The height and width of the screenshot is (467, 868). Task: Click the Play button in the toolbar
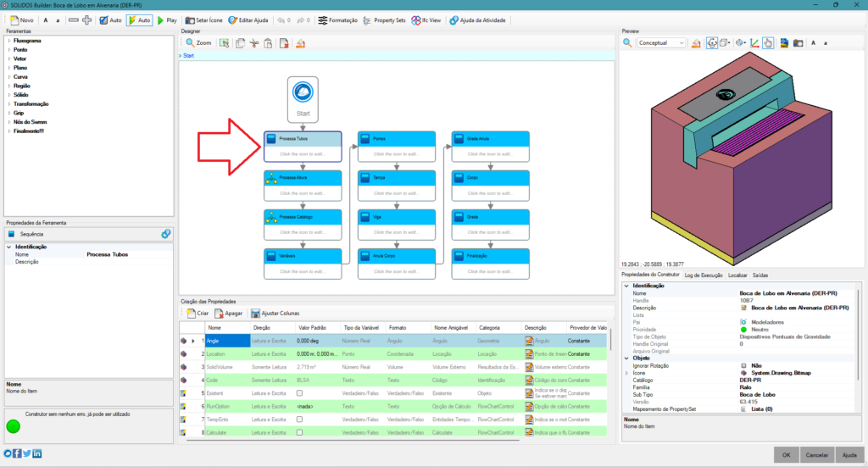[167, 19]
